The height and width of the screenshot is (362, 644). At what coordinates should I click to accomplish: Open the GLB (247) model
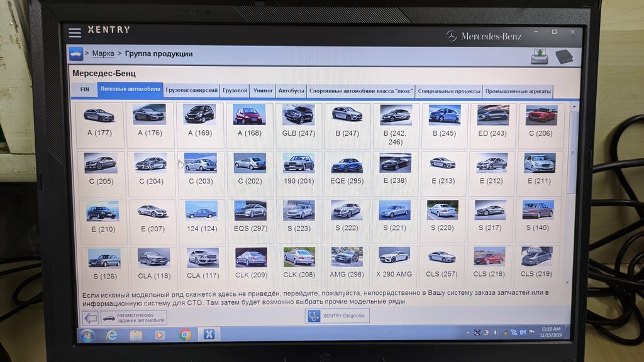tap(299, 125)
